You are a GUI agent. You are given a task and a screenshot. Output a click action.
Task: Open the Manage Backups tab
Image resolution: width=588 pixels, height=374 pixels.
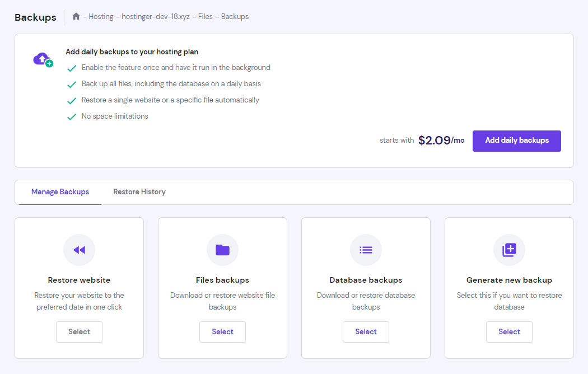pyautogui.click(x=60, y=191)
